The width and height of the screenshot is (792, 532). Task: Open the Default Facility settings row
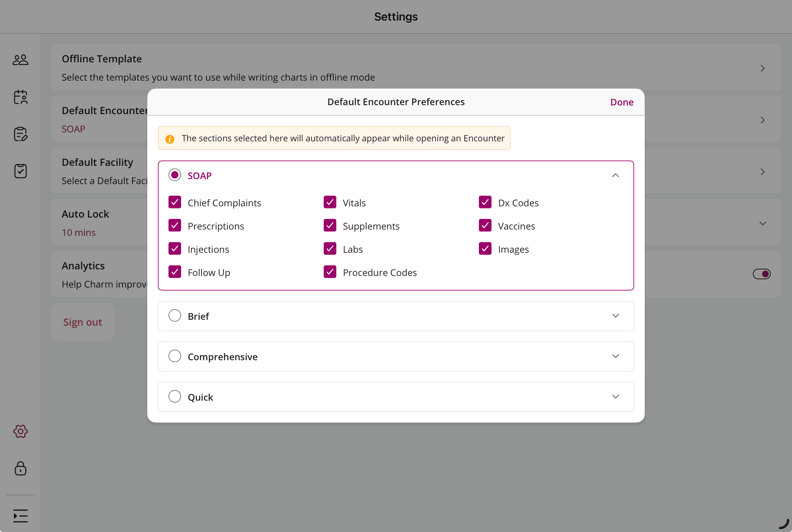[x=762, y=172]
